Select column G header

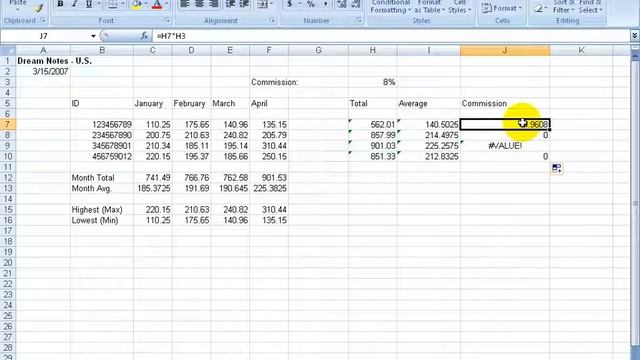pos(318,51)
